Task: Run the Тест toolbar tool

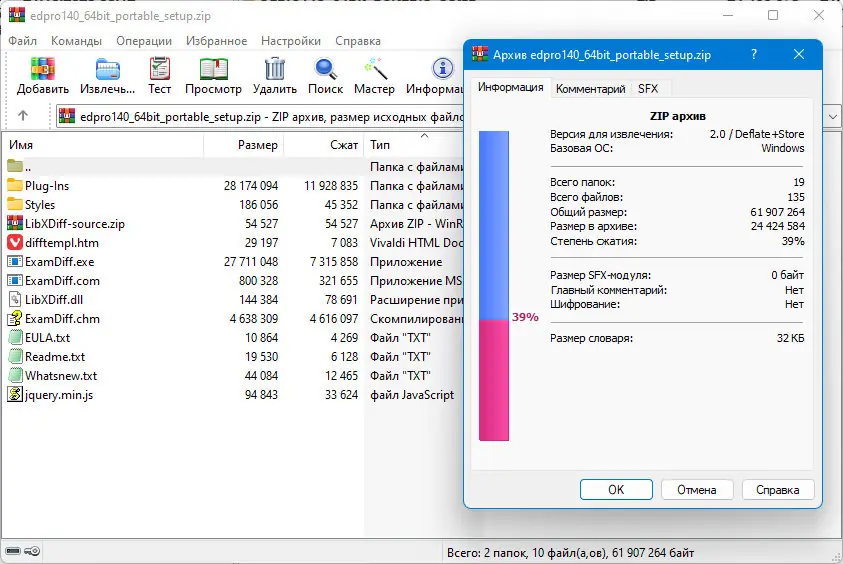Action: (160, 69)
